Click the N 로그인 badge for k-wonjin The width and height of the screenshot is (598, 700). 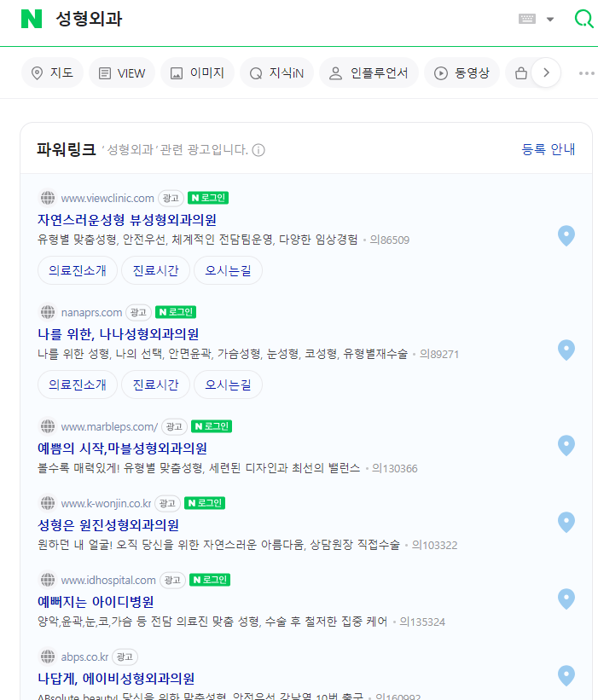[x=205, y=503]
